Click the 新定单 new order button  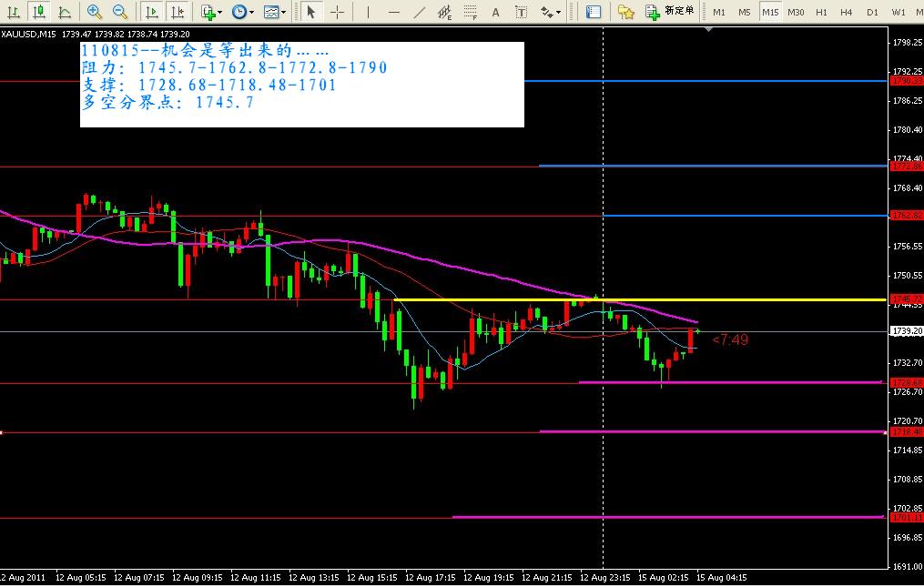(x=671, y=12)
